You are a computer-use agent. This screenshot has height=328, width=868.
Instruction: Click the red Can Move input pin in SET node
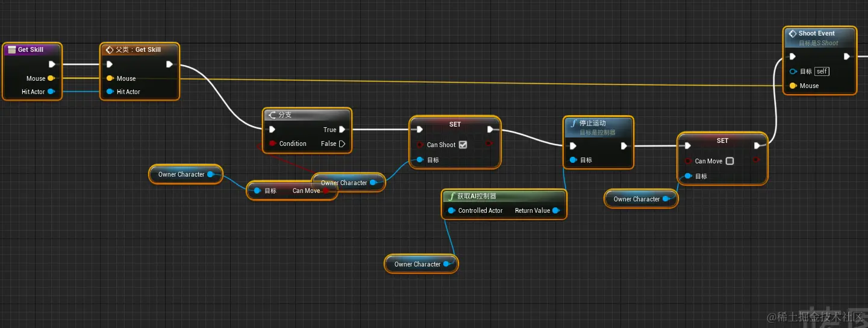pos(688,161)
